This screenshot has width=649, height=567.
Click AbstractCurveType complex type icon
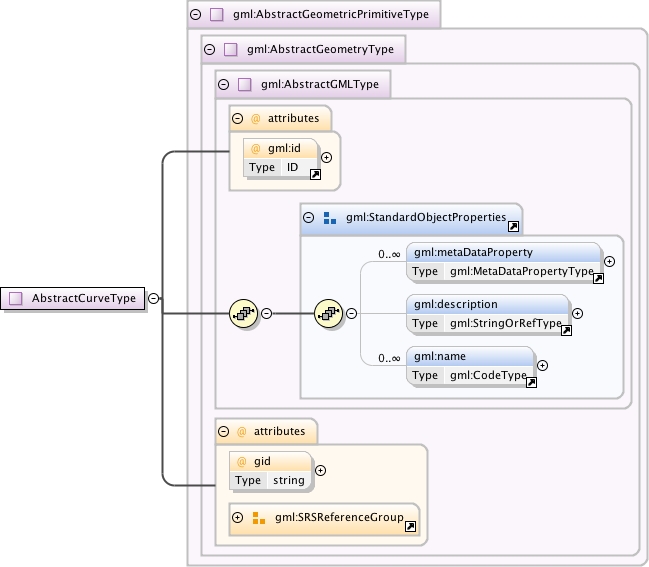click(16, 298)
